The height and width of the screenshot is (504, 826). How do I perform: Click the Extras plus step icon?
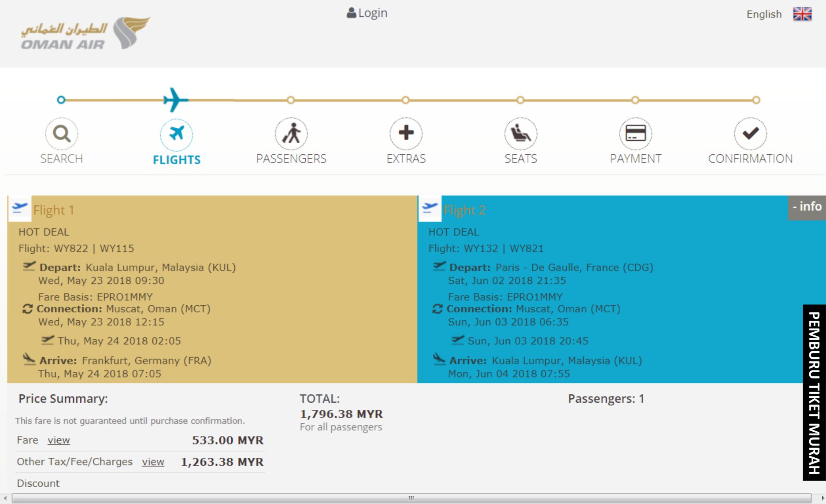[x=406, y=133]
